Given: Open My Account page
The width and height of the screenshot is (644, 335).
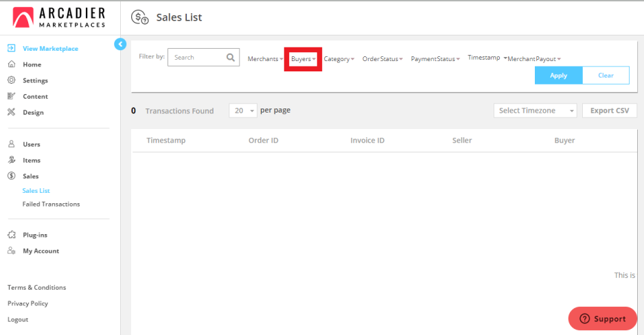Looking at the screenshot, I should click(x=41, y=251).
